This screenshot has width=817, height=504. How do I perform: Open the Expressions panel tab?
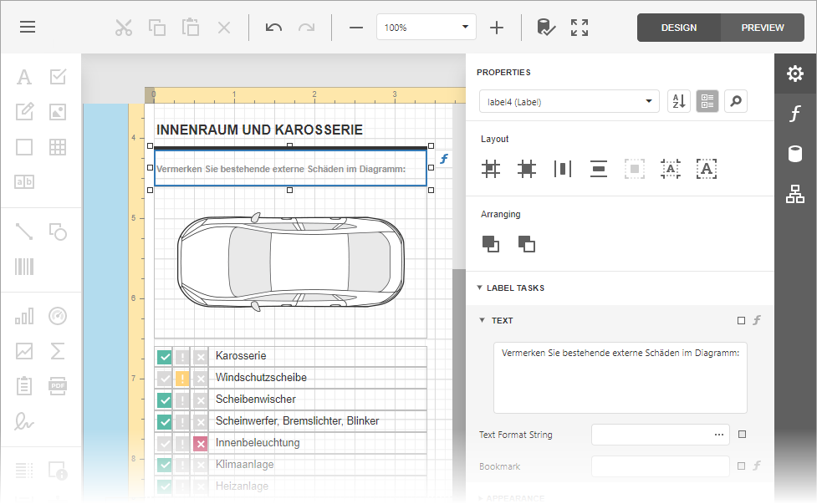(x=795, y=114)
